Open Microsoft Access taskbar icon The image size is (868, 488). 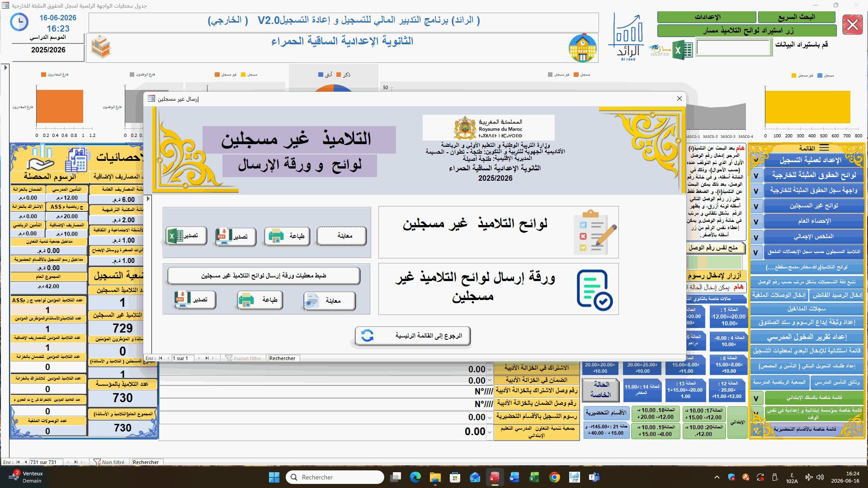point(495,477)
